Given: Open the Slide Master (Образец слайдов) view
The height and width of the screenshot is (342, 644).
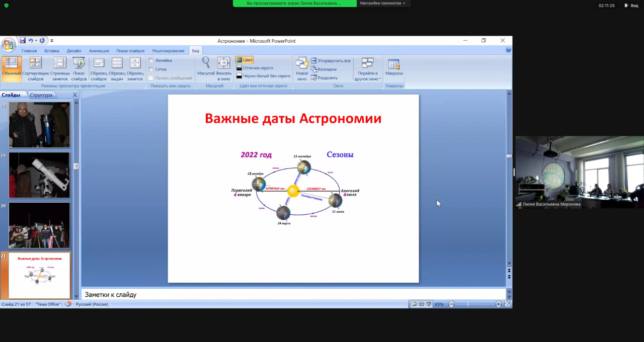Looking at the screenshot, I should point(99,68).
